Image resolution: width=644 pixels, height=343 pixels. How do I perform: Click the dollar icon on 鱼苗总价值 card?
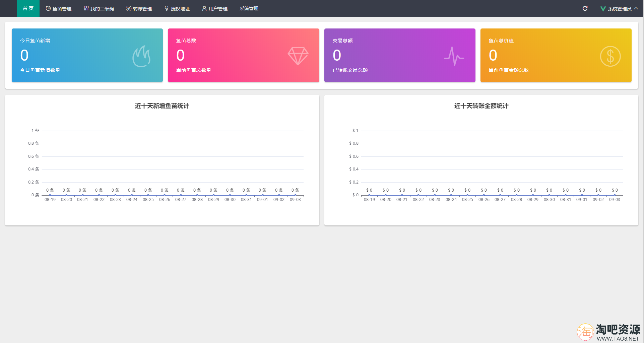tap(610, 56)
